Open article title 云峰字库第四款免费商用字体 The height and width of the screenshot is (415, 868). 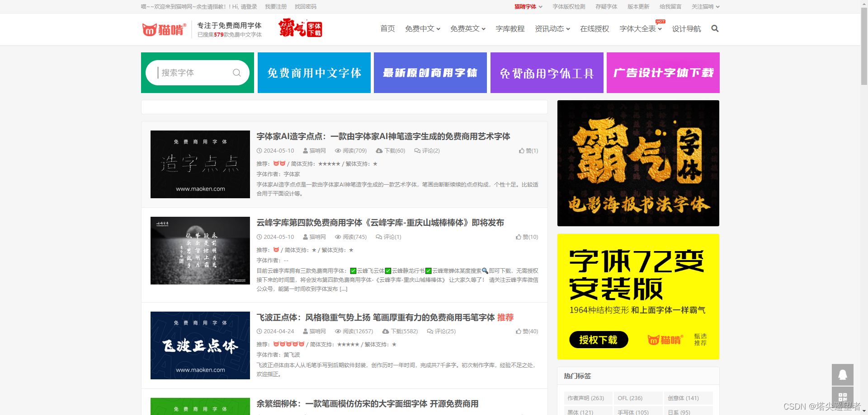click(x=380, y=223)
